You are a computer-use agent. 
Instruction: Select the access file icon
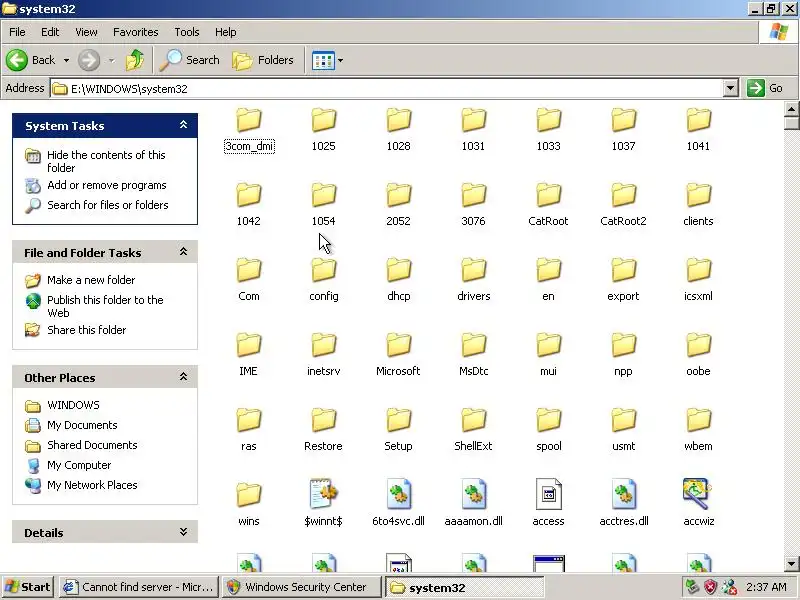click(548, 494)
